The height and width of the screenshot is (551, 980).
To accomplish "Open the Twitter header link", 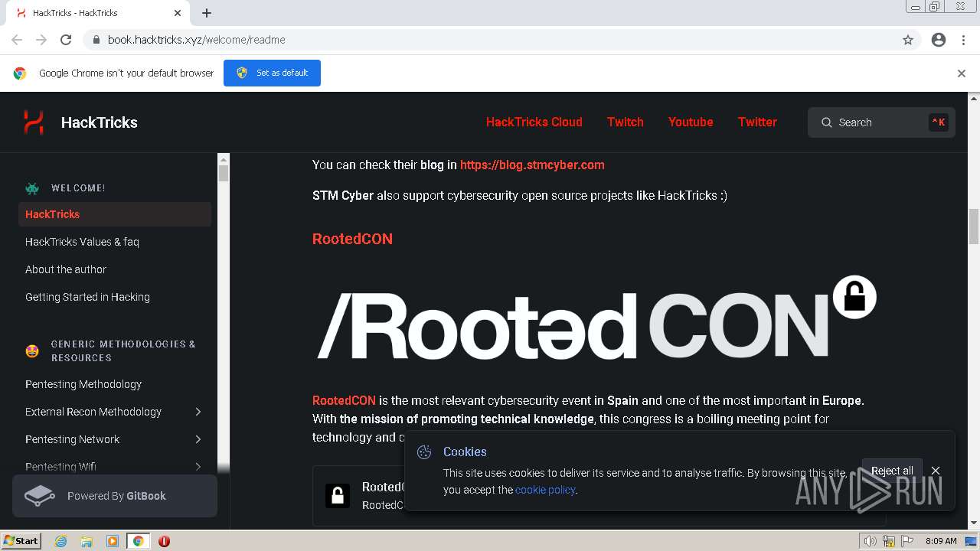I will pos(757,122).
